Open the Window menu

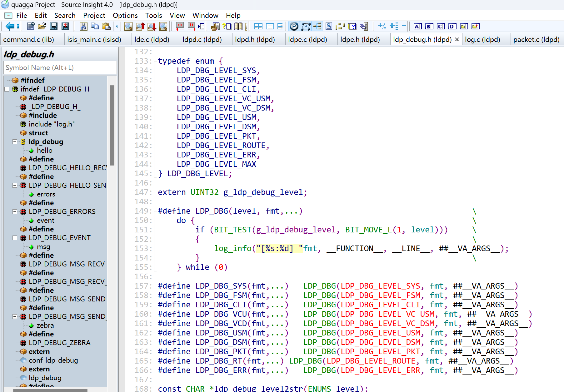point(205,15)
